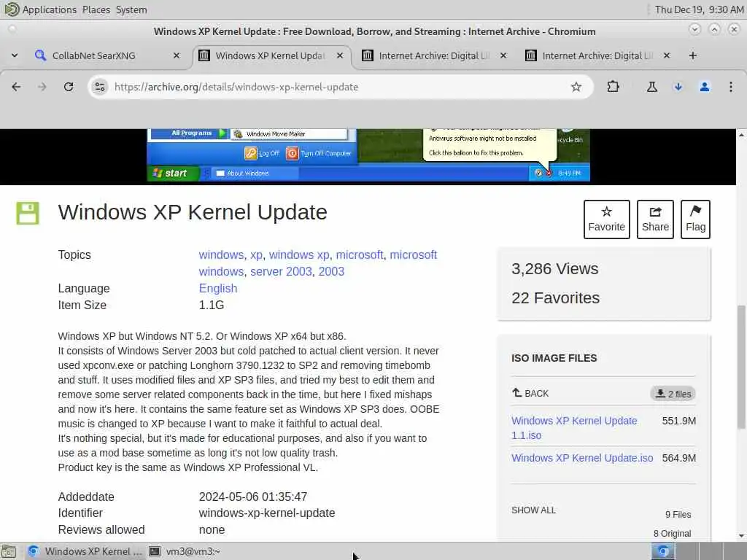Click the clock showing Thu Dec 19
Image resolution: width=747 pixels, height=560 pixels.
click(699, 9)
